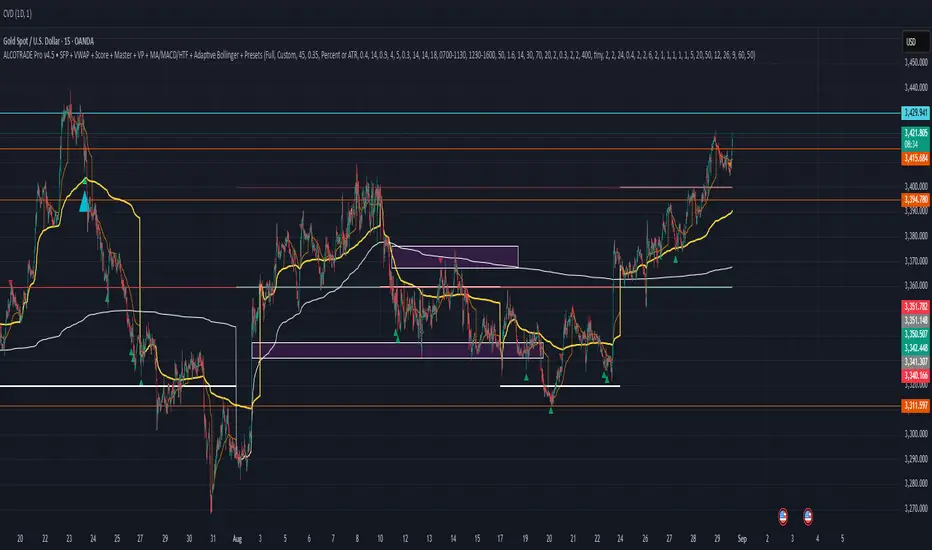The height and width of the screenshot is (550, 932).
Task: Click the 3,400.000 price axis value
Action: coord(915,186)
